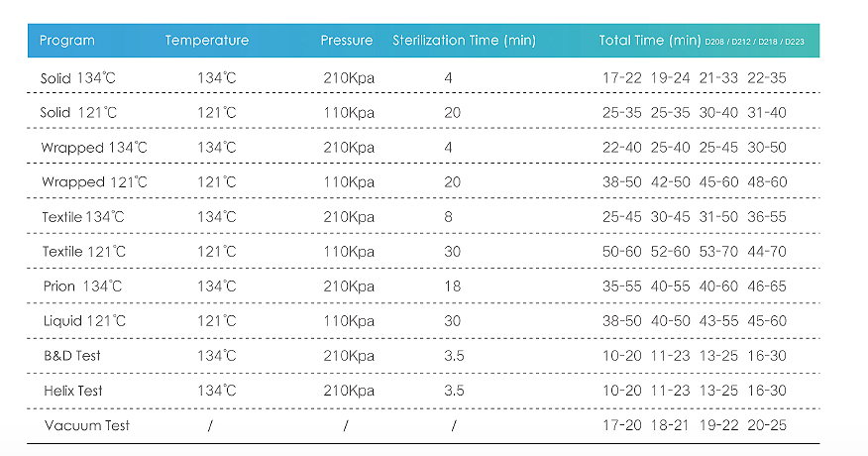Screen dimensions: 868x456
Task: Click the Total Time (min) header
Action: tap(650, 41)
